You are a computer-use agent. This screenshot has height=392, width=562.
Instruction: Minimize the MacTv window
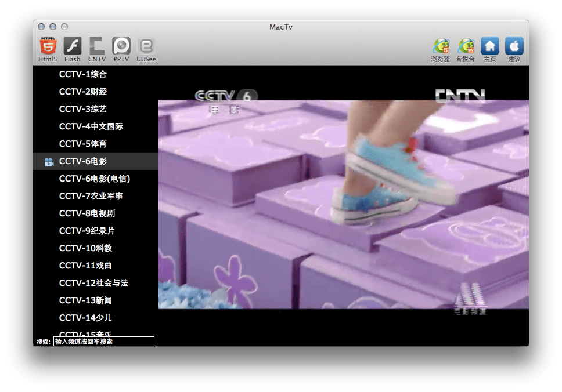coord(53,27)
